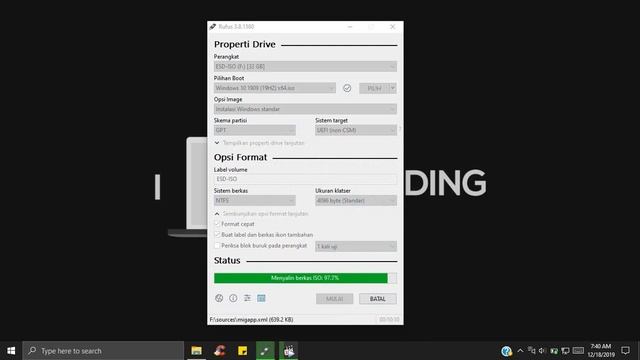The width and height of the screenshot is (640, 360).
Task: Open the Action Center notification icon
Action: pos(625,351)
